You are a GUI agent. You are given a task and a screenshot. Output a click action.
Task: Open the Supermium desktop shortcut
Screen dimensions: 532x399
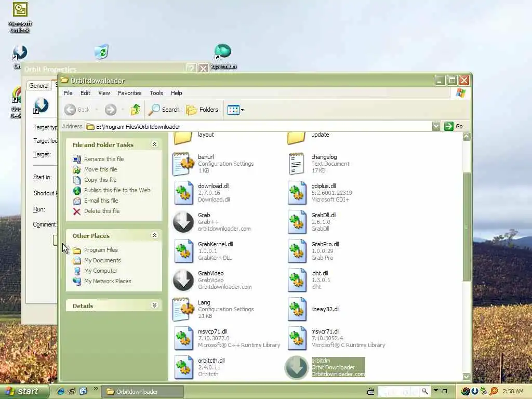[223, 57]
